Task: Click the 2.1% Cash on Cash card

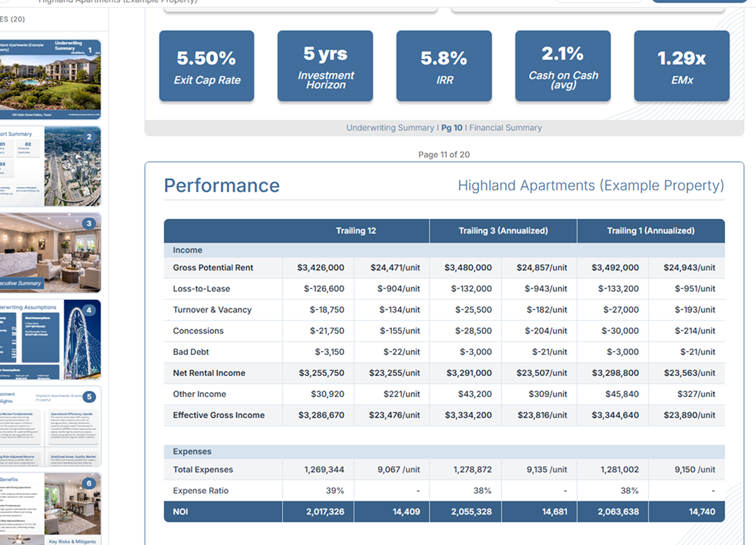Action: pyautogui.click(x=563, y=66)
